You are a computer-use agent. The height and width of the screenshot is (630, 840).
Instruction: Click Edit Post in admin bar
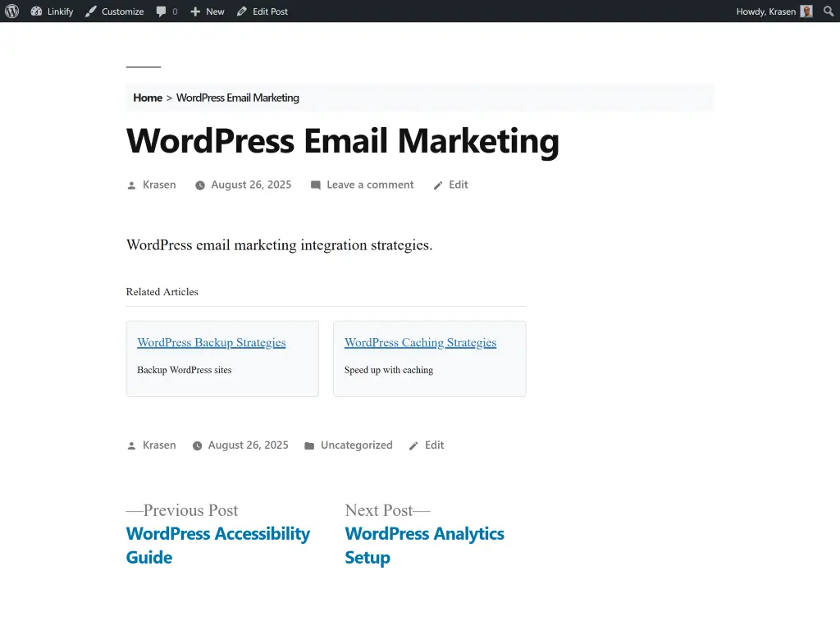click(262, 11)
